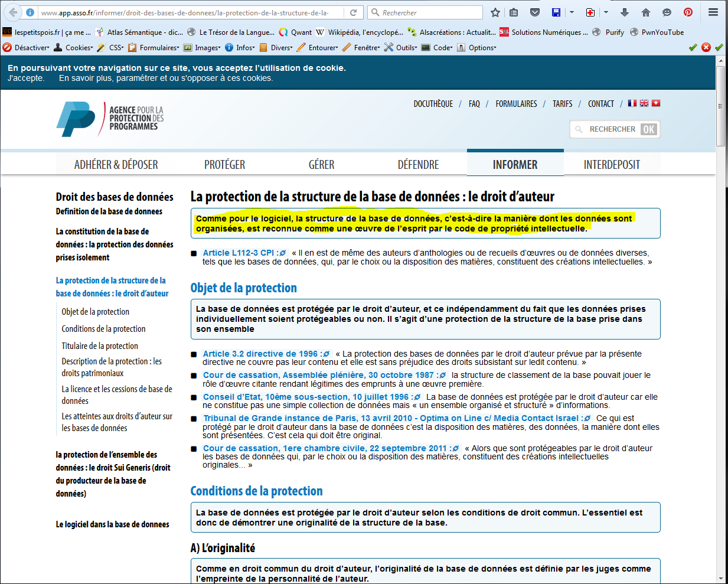
Task: Expand the CSS dropdown menu
Action: click(110, 47)
